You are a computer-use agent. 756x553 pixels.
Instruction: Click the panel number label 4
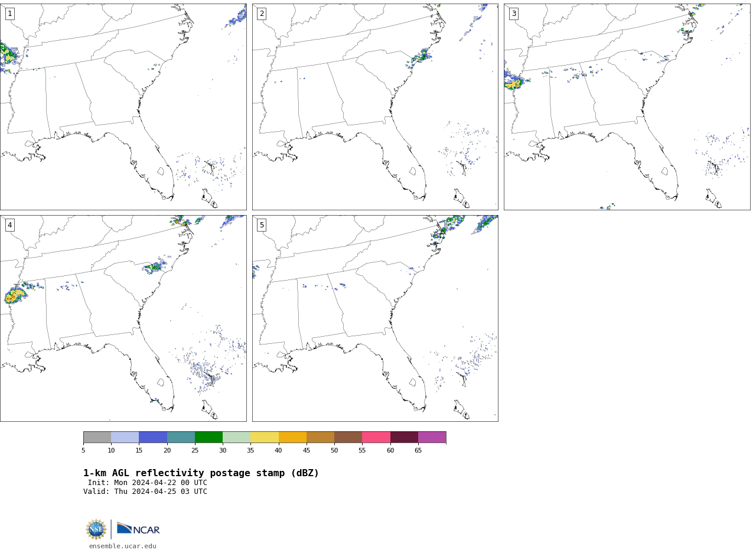pos(9,225)
